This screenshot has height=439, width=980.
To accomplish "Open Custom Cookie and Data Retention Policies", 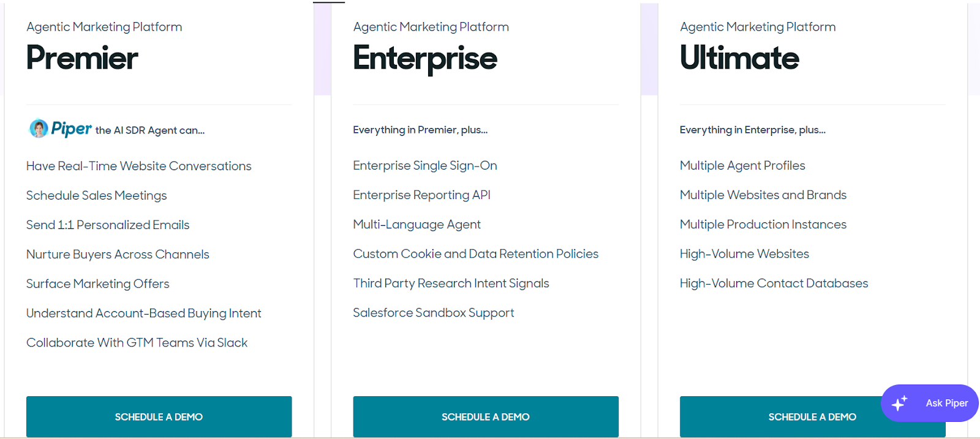I will coord(476,253).
